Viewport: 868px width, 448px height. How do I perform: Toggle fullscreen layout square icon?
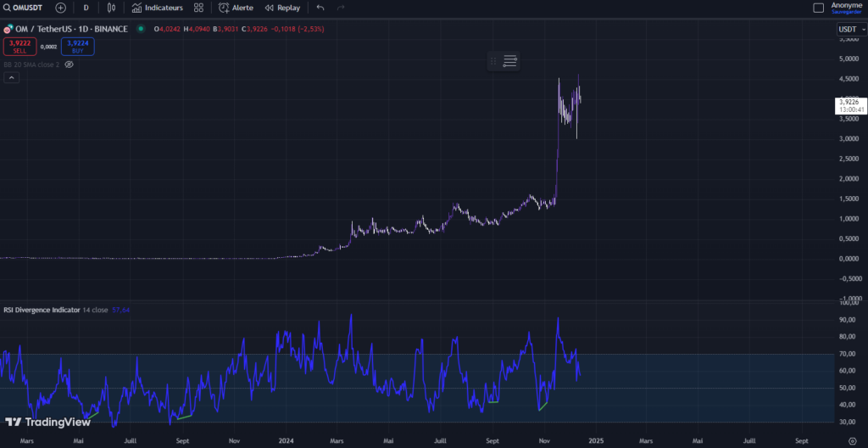point(818,8)
